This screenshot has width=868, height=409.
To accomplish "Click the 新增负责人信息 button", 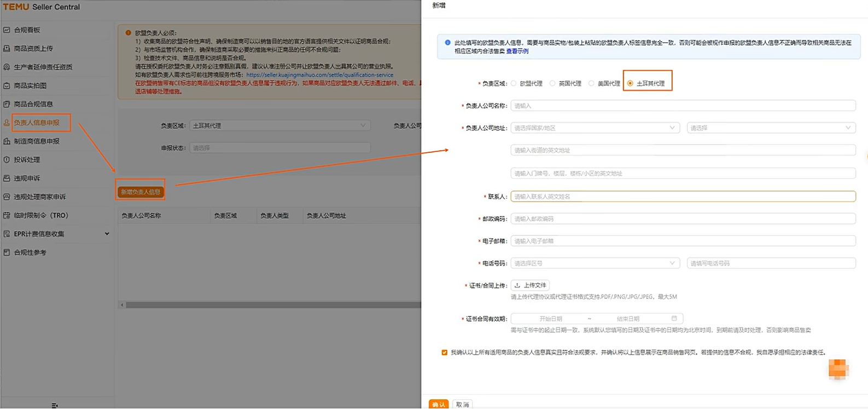I will coord(141,192).
